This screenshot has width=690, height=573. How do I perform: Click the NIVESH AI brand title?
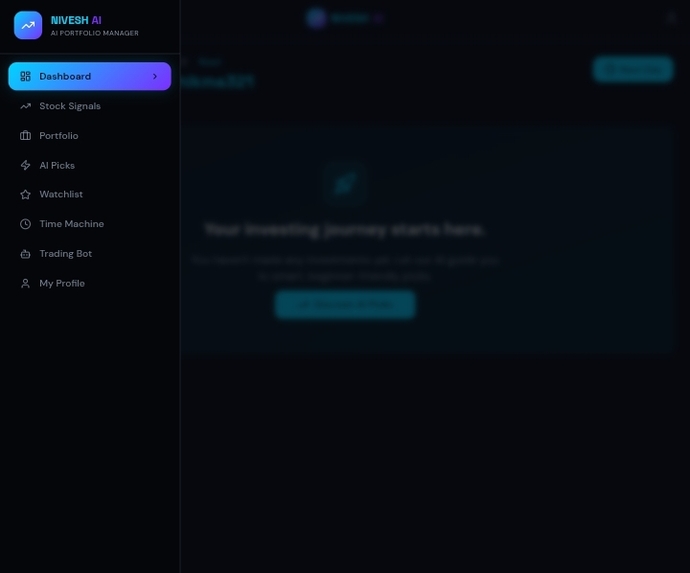[x=76, y=20]
